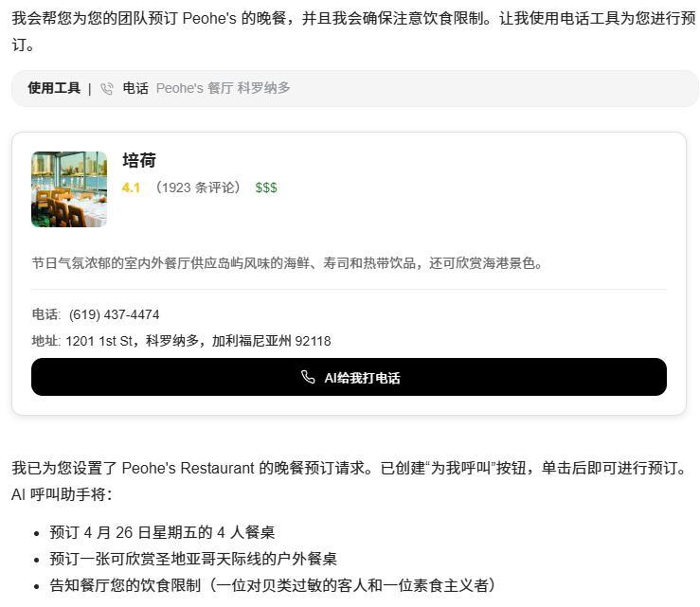Click the bullet 告知餐厅您的饮食限制
The width and height of the screenshot is (700, 607).
(273, 585)
